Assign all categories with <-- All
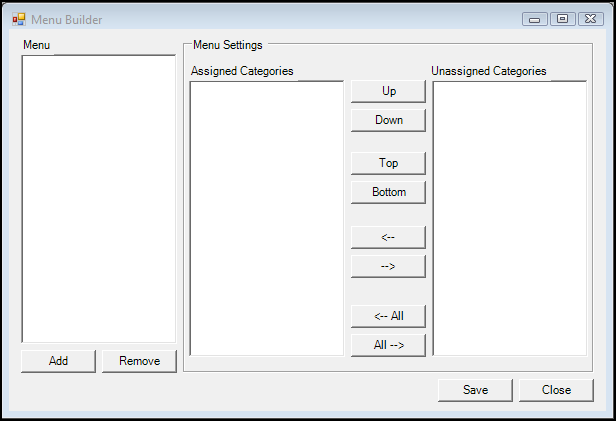The height and width of the screenshot is (421, 616). [388, 316]
